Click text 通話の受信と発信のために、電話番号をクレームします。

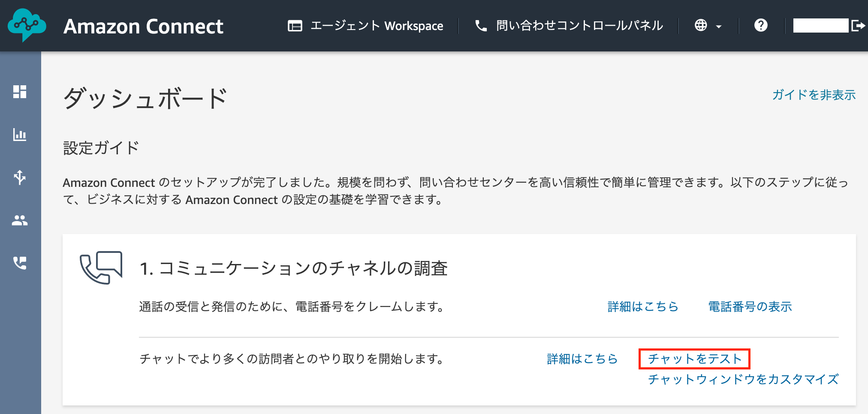point(291,307)
